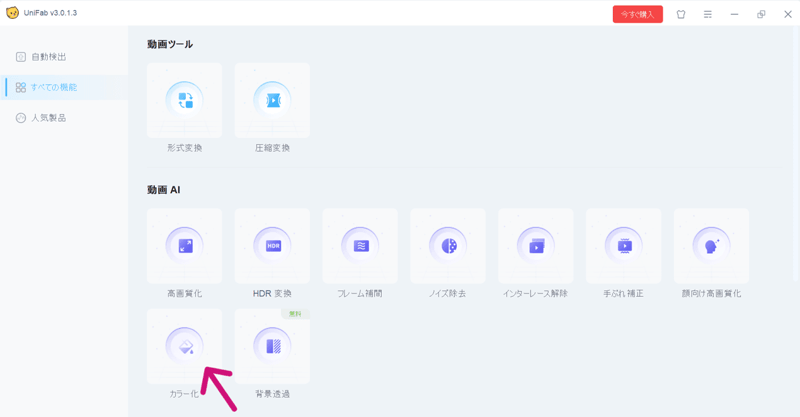Click the インターレース解除 label
The image size is (800, 417).
[x=535, y=293]
